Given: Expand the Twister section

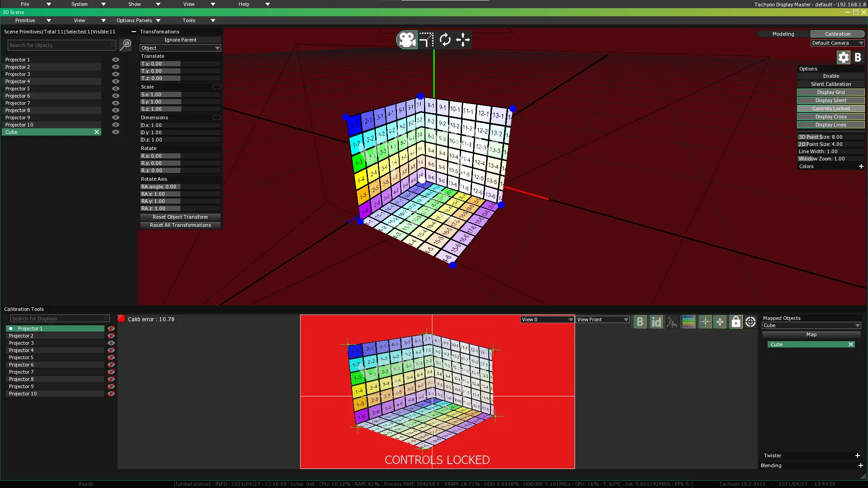Looking at the screenshot, I should click(857, 455).
